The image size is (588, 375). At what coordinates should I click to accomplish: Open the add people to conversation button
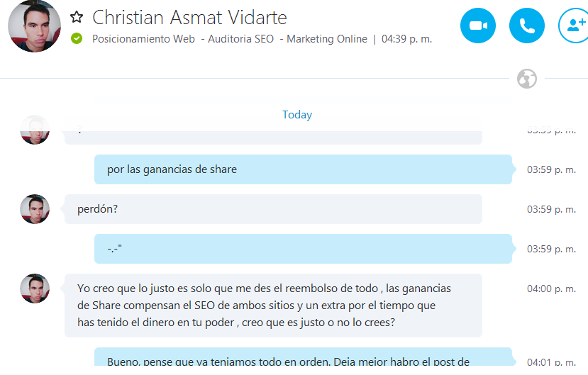click(x=574, y=26)
